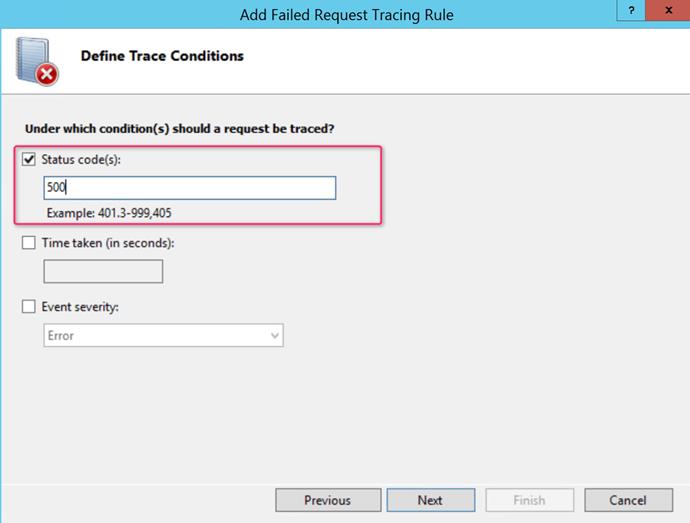
Task: Enable the Time taken (in seconds) checkbox
Action: (29, 243)
